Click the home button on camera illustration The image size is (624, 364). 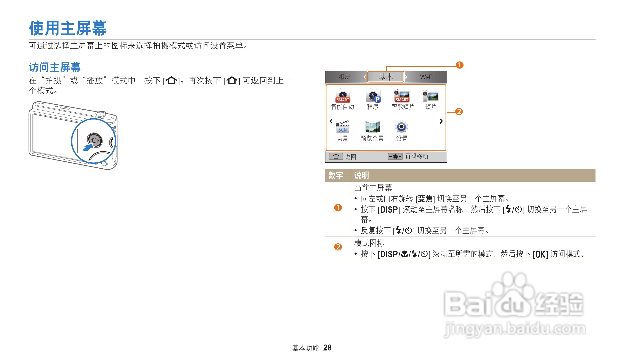coord(95,140)
